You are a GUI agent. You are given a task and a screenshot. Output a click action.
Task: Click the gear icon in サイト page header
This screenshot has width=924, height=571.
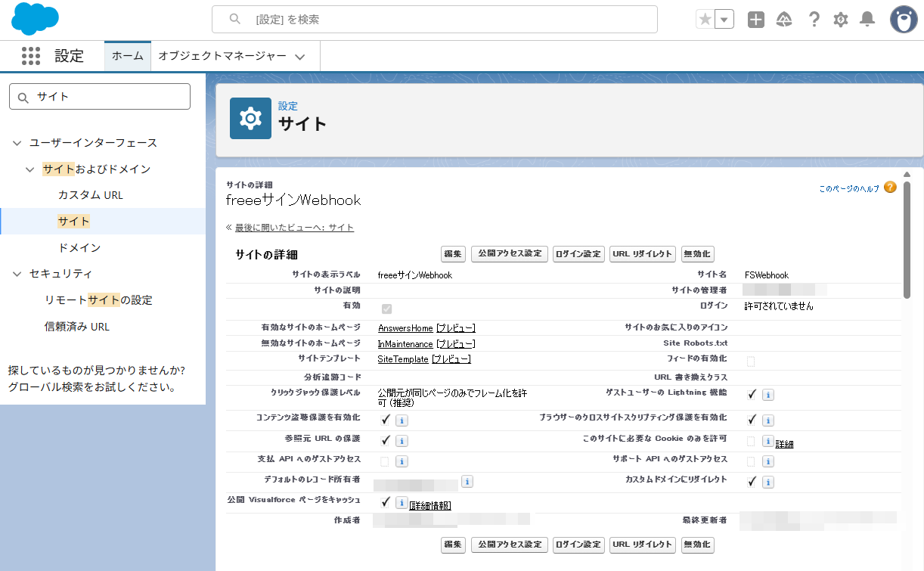250,118
